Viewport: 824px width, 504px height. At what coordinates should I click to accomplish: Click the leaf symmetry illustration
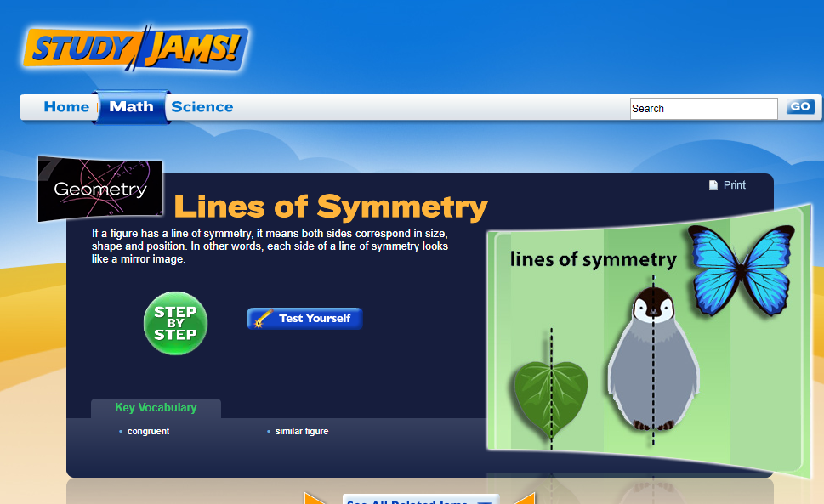[552, 394]
